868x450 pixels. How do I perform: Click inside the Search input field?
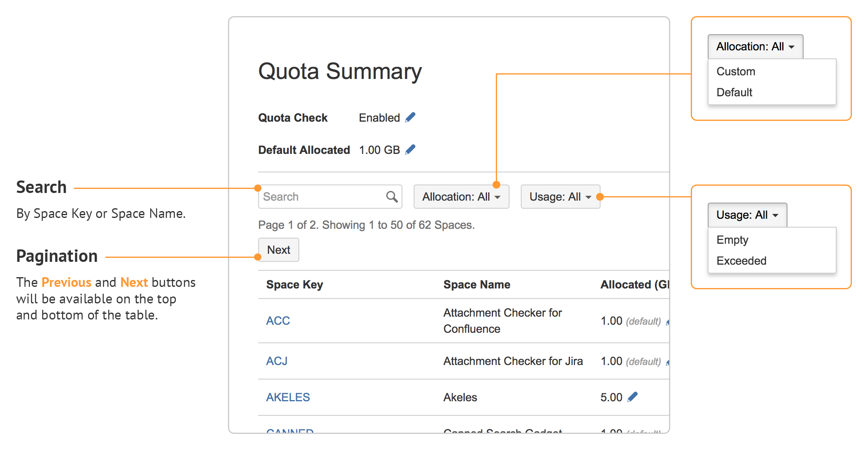click(x=318, y=197)
